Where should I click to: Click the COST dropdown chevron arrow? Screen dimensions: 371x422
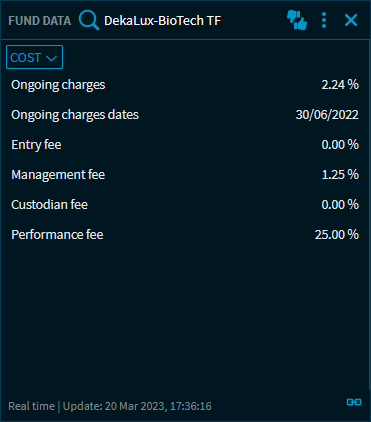(x=52, y=58)
